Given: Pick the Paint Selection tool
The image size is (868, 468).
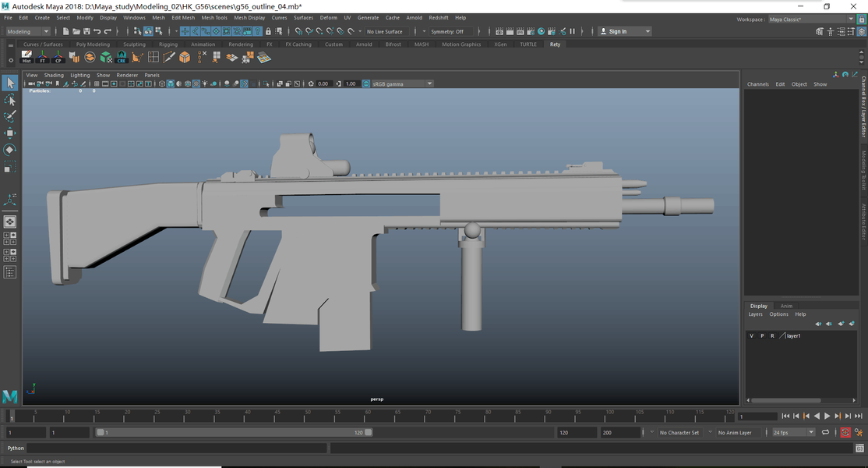Looking at the screenshot, I should (10, 116).
